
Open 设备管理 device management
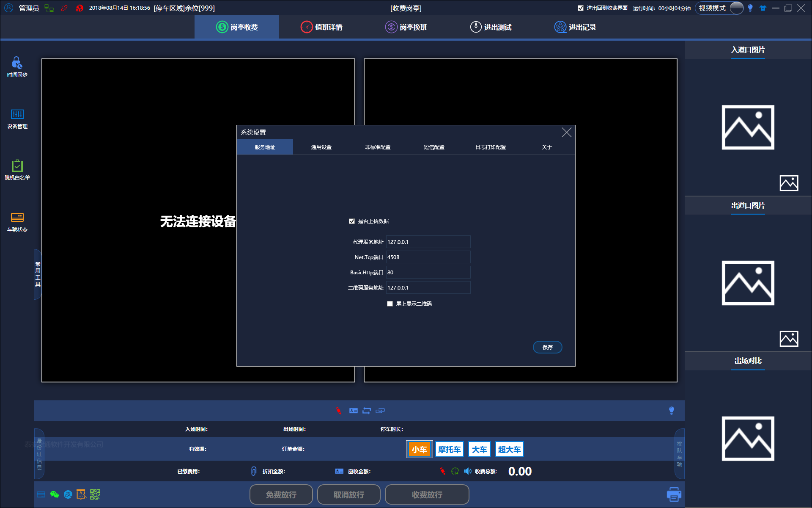click(x=17, y=119)
